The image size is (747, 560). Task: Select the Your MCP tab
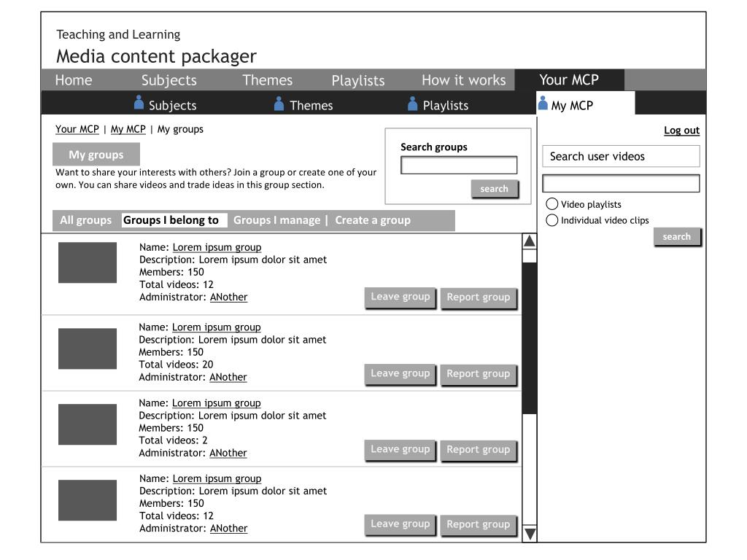569,79
